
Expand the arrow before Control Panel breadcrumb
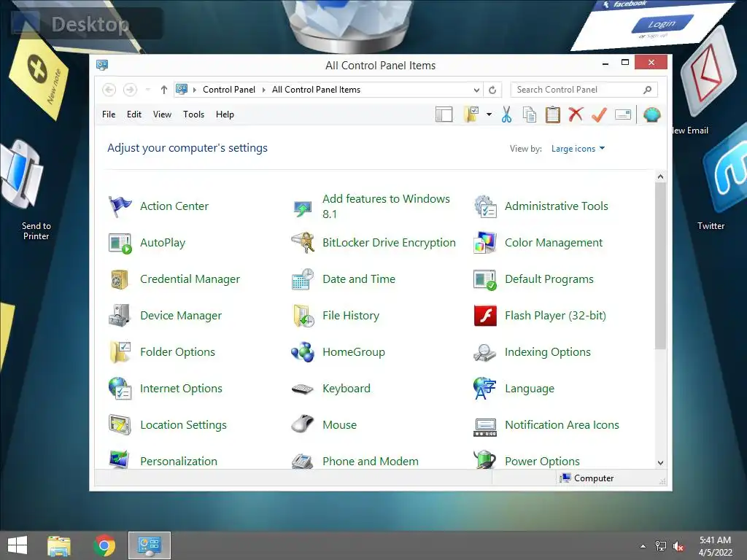pyautogui.click(x=194, y=90)
